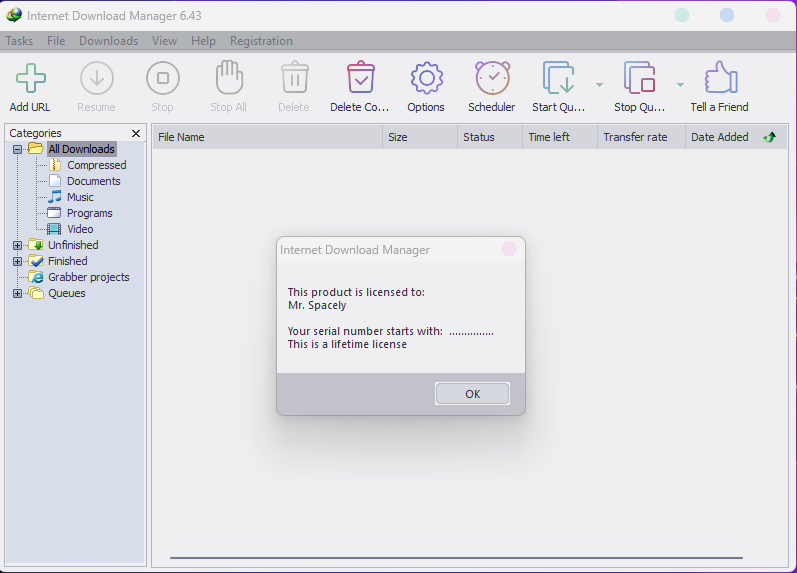The height and width of the screenshot is (573, 797).
Task: Click the Resume download icon
Action: 97,78
